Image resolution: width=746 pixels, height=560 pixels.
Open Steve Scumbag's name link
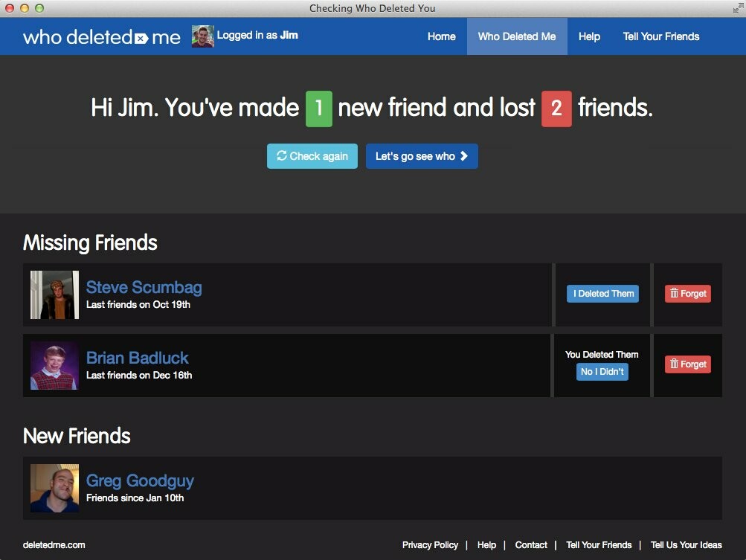point(144,287)
